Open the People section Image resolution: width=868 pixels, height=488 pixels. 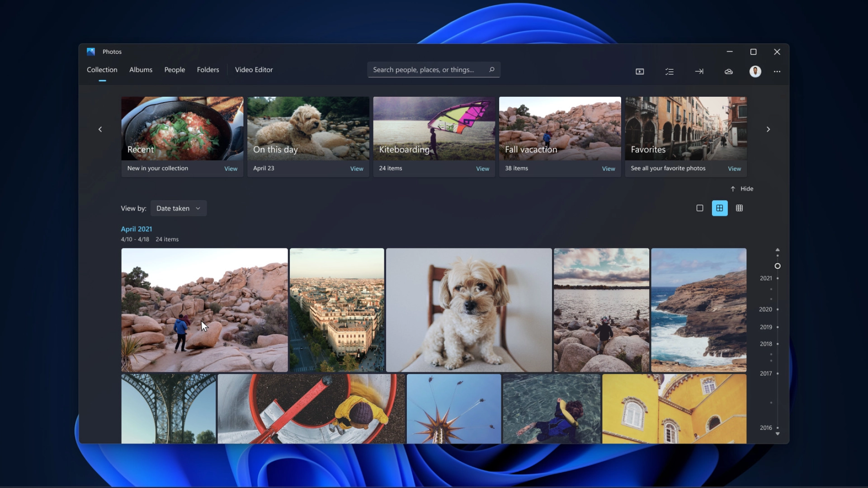point(175,70)
